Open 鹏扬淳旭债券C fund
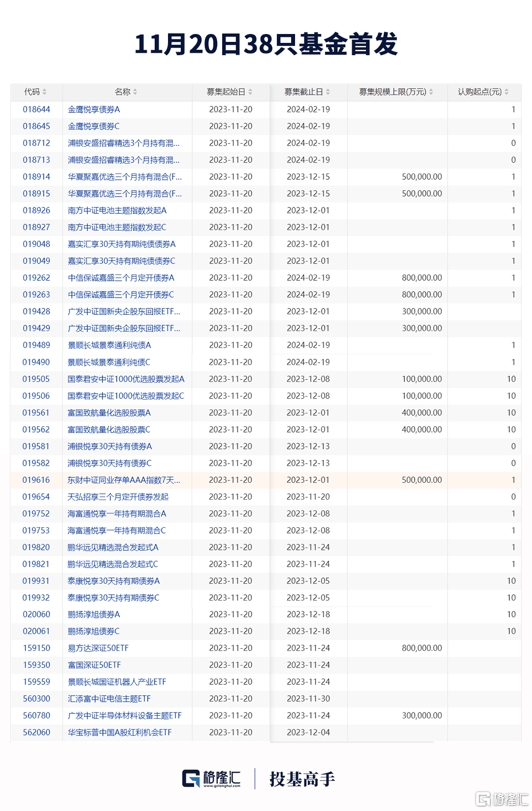Viewport: 532px width, 811px height. (x=94, y=631)
